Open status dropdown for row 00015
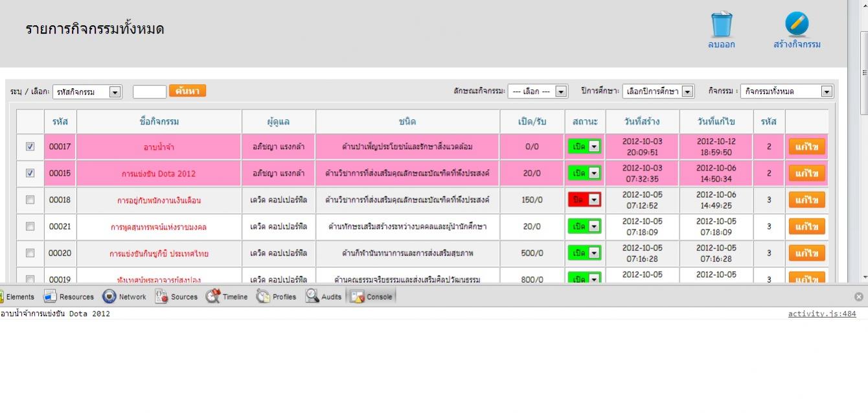This screenshot has height=413, width=868. (x=584, y=173)
